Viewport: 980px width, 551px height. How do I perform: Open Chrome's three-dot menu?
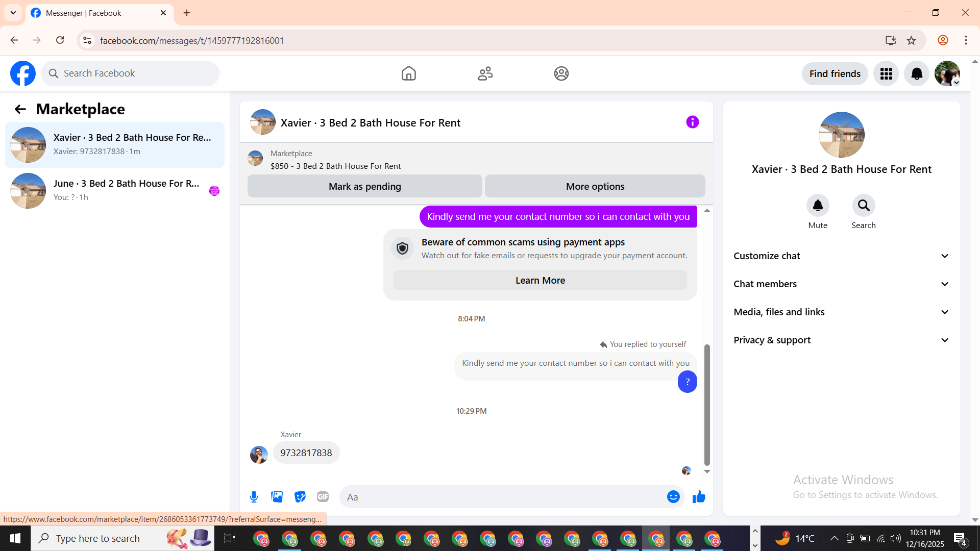[966, 40]
